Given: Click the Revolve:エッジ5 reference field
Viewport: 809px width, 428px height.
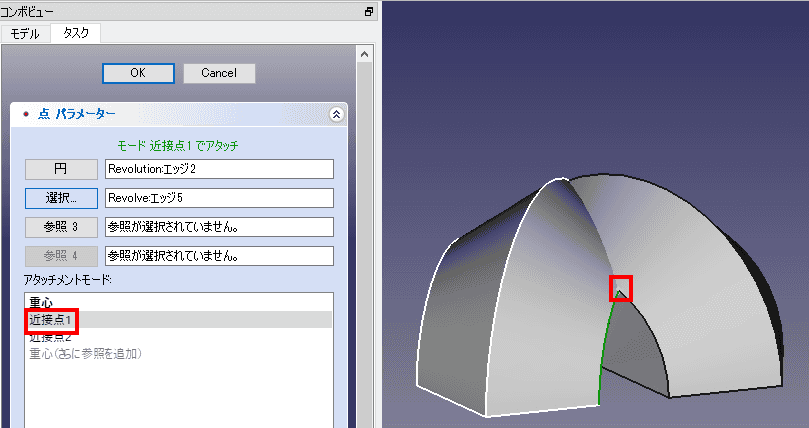Looking at the screenshot, I should point(219,198).
